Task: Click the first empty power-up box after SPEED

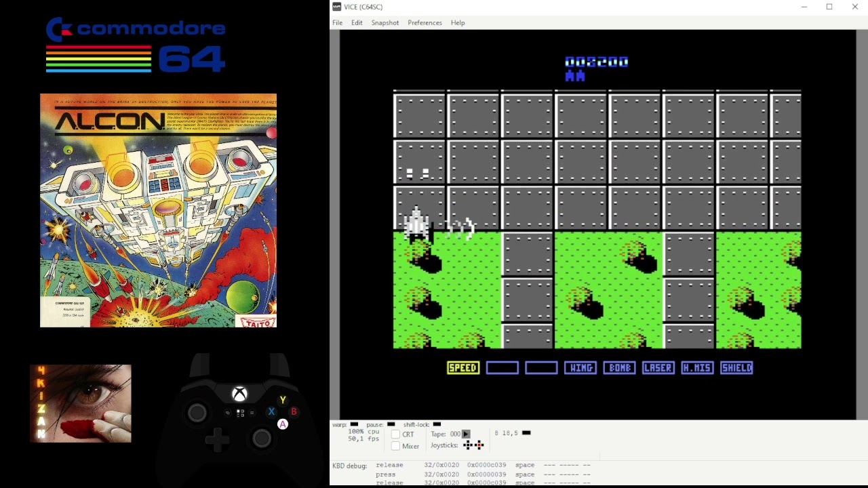Action: click(x=502, y=368)
